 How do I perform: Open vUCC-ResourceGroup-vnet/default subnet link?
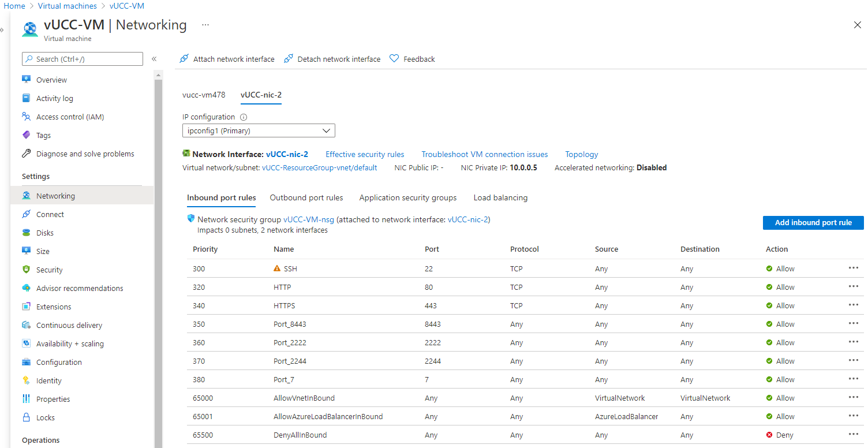tap(320, 167)
